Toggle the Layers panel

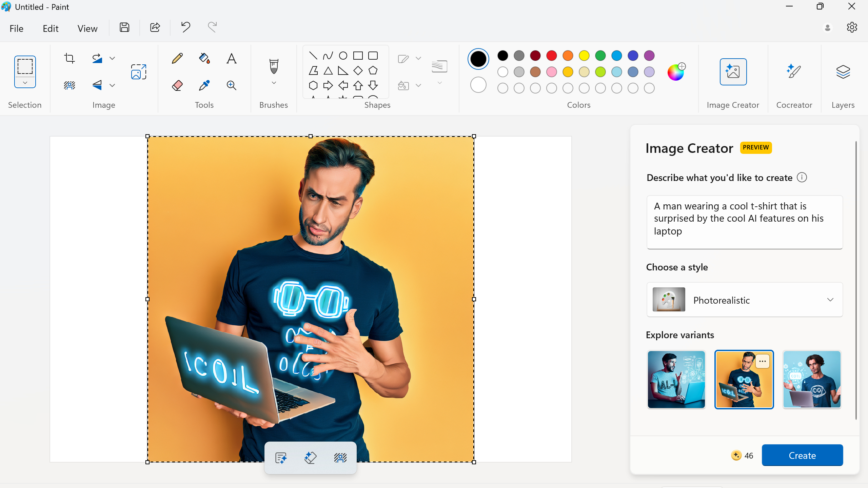click(x=843, y=72)
